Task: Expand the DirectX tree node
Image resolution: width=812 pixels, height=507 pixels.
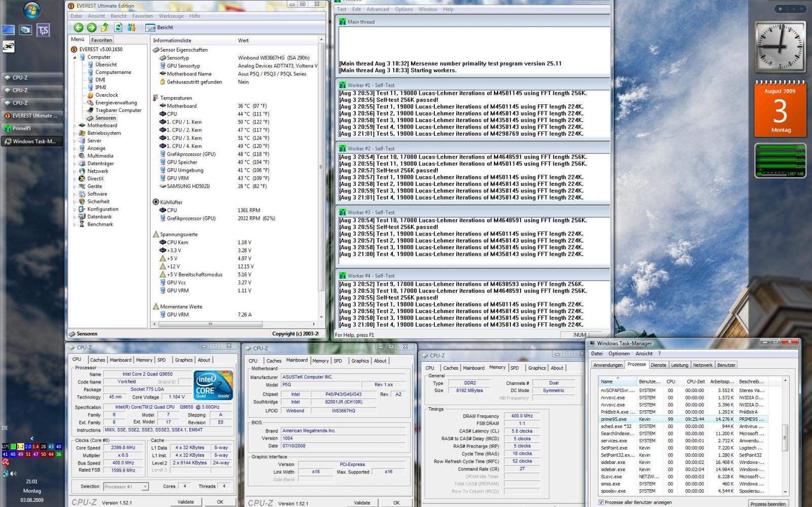Action: pos(75,179)
